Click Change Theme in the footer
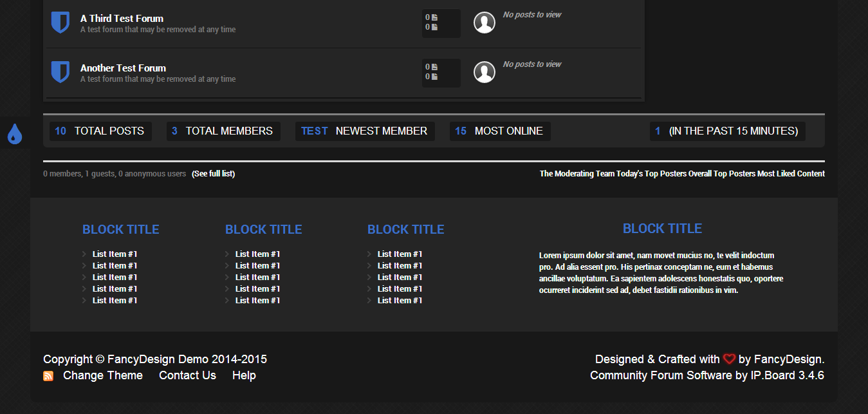Viewport: 868px width, 414px height. coord(103,375)
